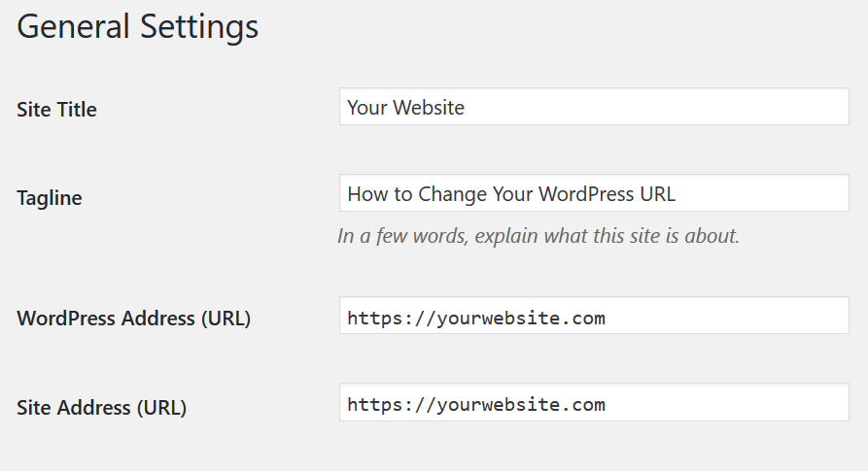The image size is (868, 471).
Task: Click the "Site Title" label
Action: [x=56, y=110]
